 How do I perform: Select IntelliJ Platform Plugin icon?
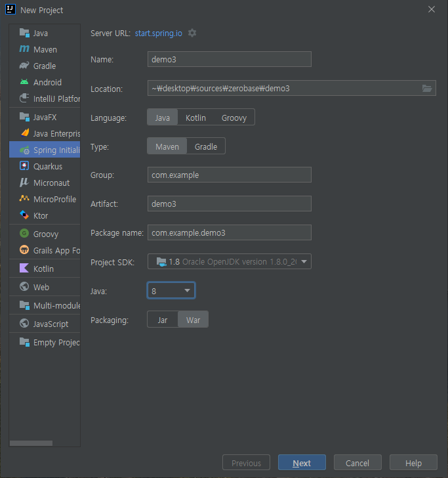[24, 98]
